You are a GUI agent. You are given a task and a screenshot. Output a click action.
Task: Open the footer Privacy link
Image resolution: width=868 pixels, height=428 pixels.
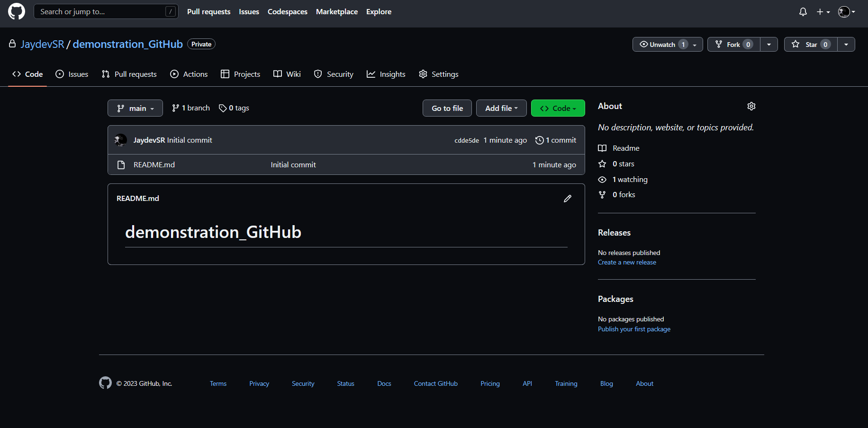click(x=259, y=383)
